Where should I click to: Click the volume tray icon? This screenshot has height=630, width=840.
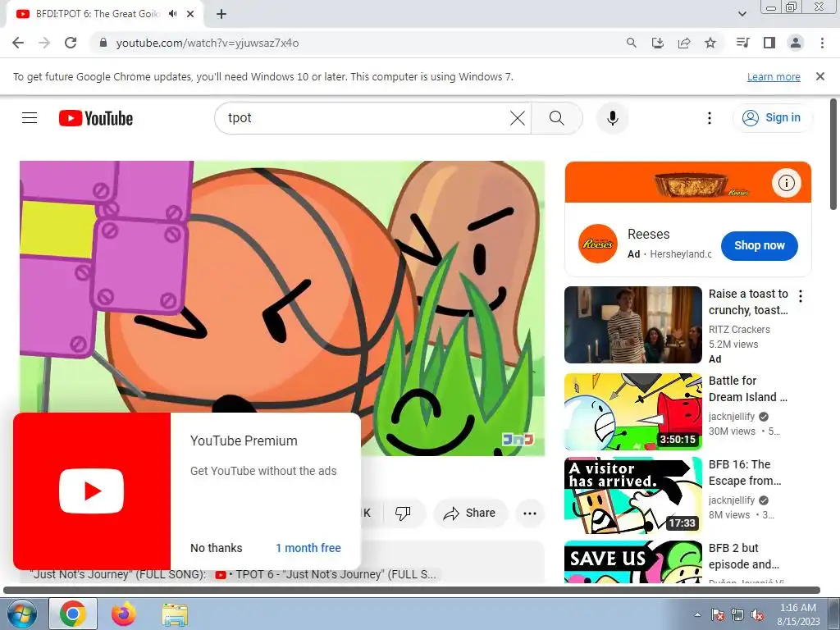coord(757,614)
